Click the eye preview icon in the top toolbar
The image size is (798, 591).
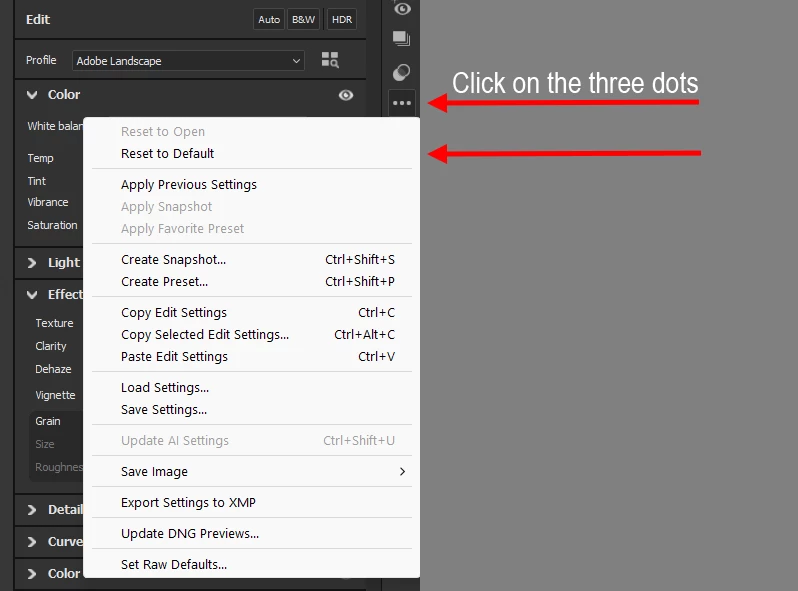[402, 9]
